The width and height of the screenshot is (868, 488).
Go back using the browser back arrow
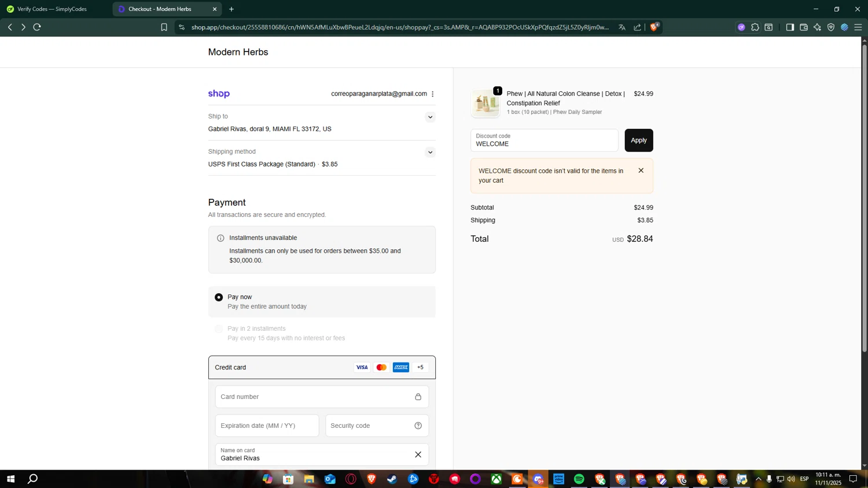click(10, 27)
